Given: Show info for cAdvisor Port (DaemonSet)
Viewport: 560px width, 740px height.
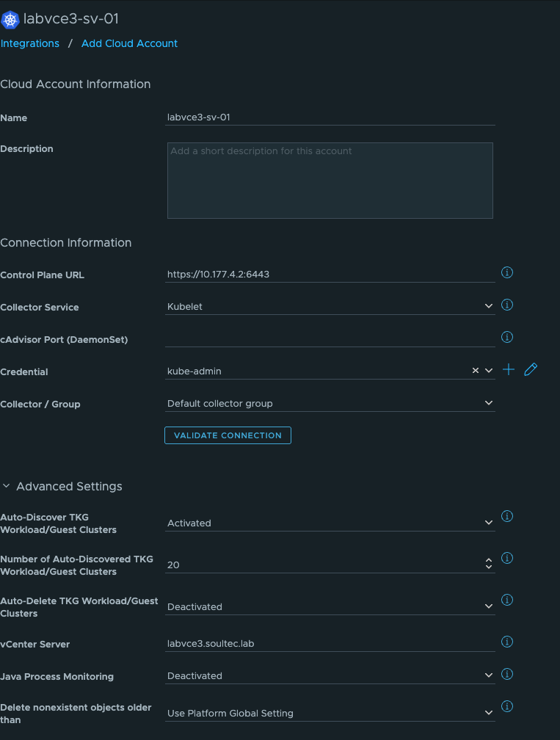Looking at the screenshot, I should tap(507, 337).
